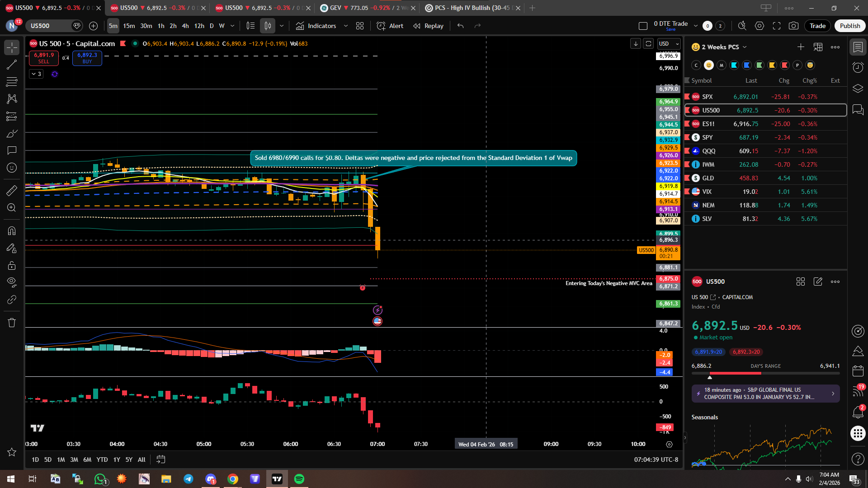Select the red flag color filter
868x488 pixels.
(785, 65)
